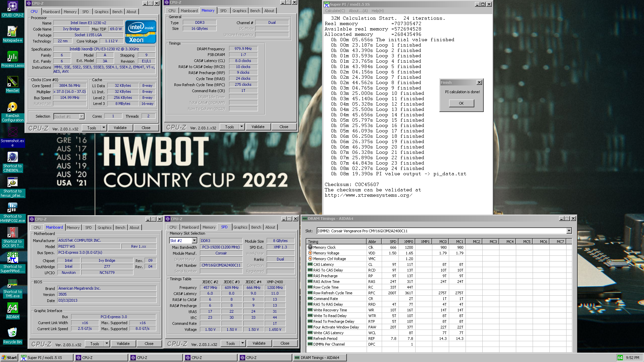Open the OCX SPI shortcut icon
644x362 pixels.
tap(12, 237)
